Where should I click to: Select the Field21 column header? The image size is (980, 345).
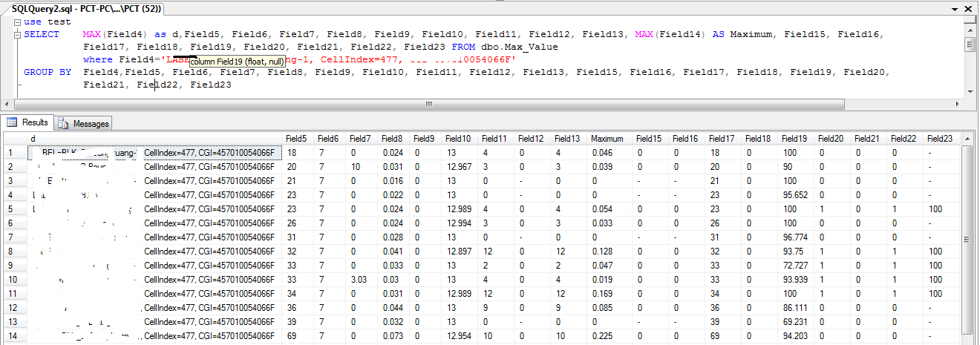(x=870, y=139)
